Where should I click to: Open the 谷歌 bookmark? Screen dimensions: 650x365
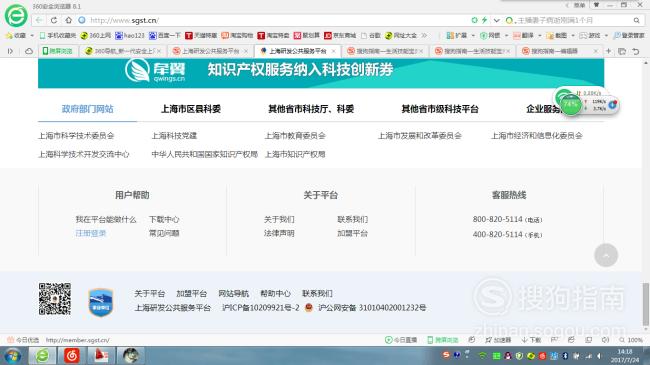tap(371, 36)
